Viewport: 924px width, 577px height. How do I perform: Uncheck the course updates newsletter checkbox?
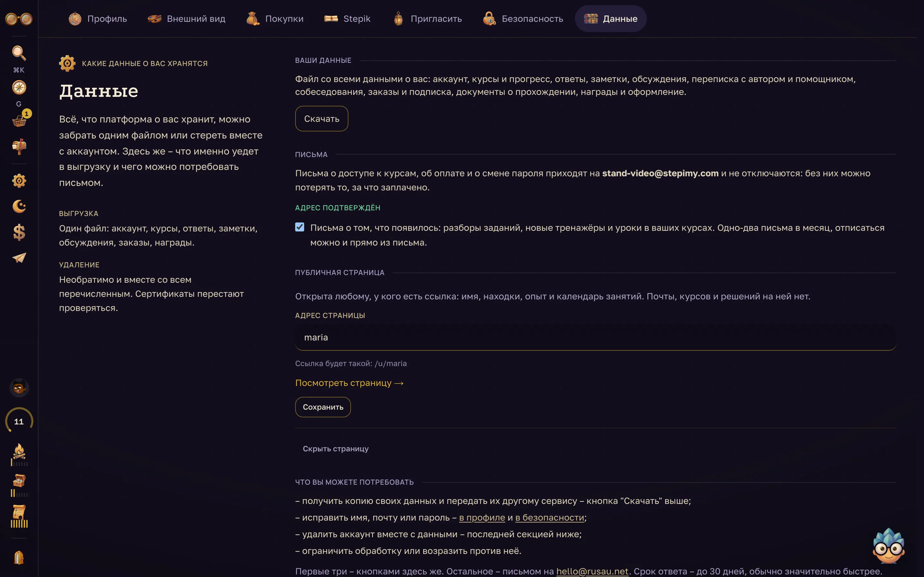[300, 228]
